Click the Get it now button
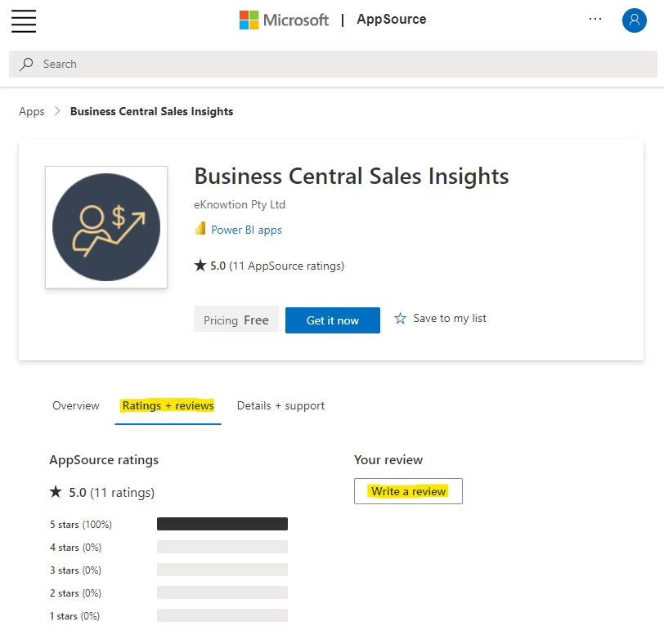Viewport: 664px width, 644px height. (x=333, y=320)
